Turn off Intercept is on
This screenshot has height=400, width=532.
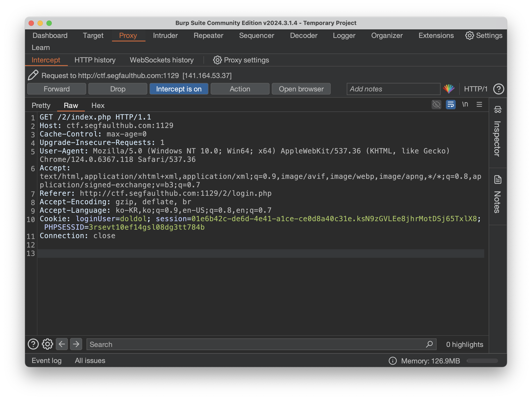pos(179,89)
